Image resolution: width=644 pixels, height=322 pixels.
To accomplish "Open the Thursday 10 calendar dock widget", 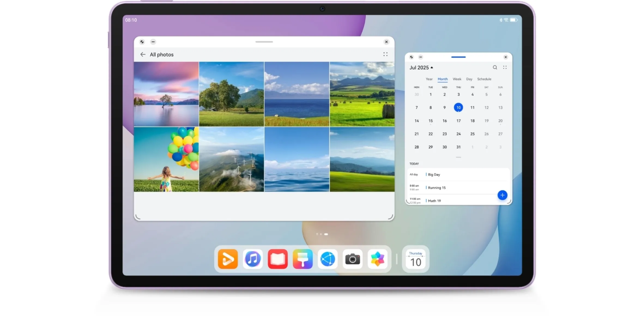I will (415, 259).
